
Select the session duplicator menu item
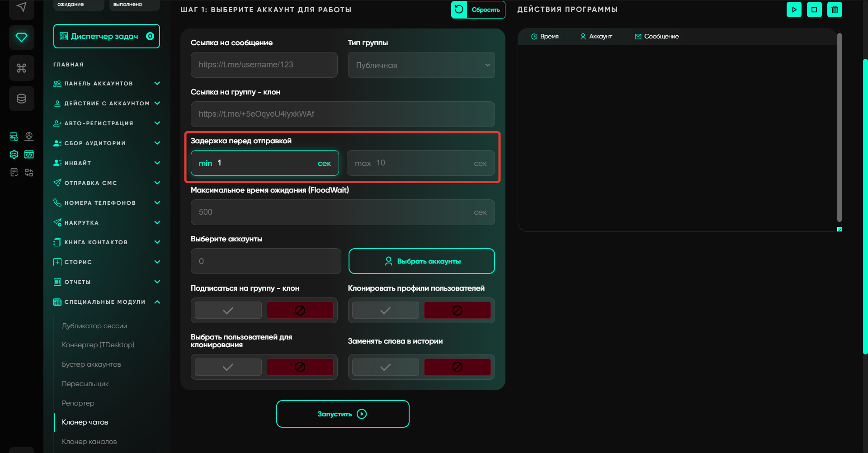(x=94, y=326)
